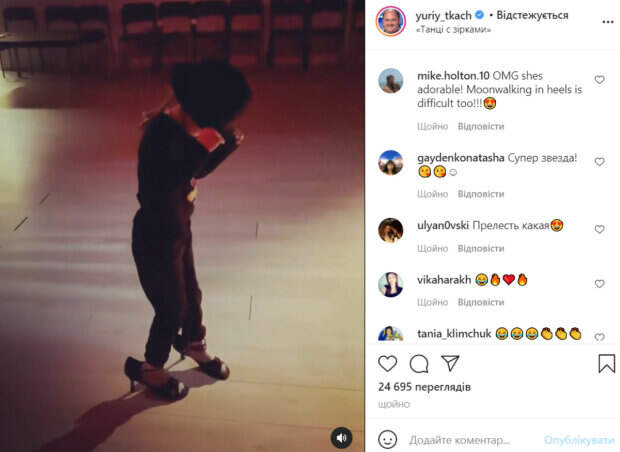Like vikaharakh's comment heart
The image size is (620, 452).
coord(599,284)
